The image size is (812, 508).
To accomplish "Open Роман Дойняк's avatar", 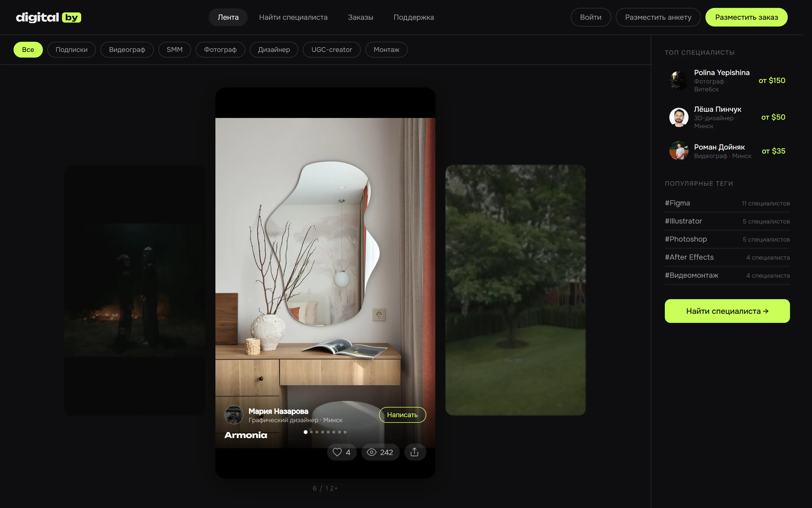I will pyautogui.click(x=679, y=151).
